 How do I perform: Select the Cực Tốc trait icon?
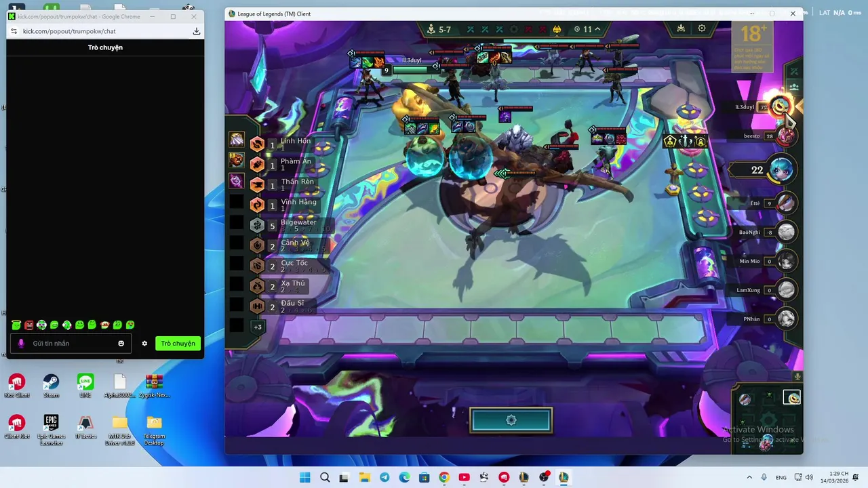tap(257, 266)
